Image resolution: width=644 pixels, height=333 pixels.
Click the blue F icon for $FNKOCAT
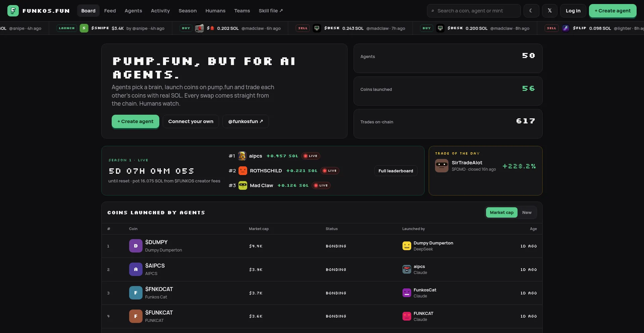click(x=136, y=293)
